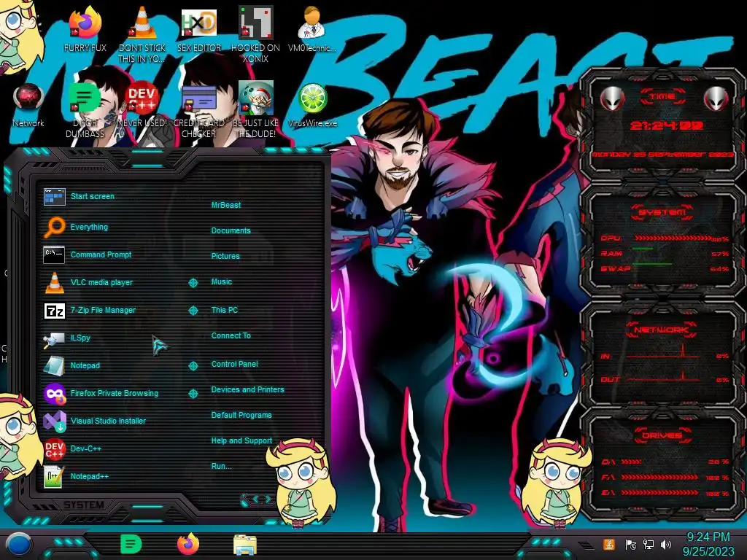Open Music from the start menu
This screenshot has height=560, width=747.
[222, 281]
